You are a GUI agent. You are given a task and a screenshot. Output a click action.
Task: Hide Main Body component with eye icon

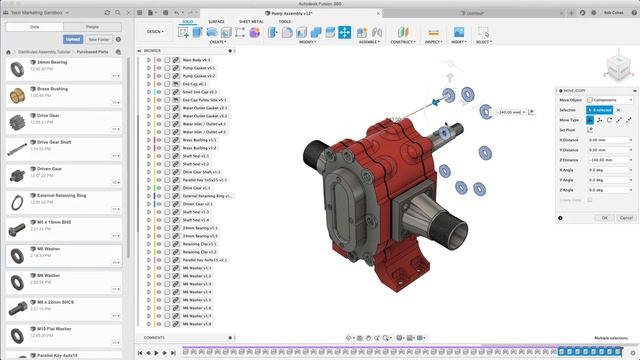point(159,60)
